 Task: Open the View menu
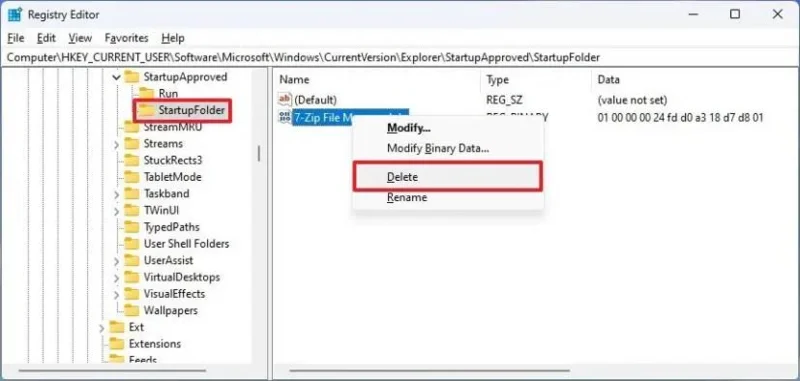click(x=80, y=38)
